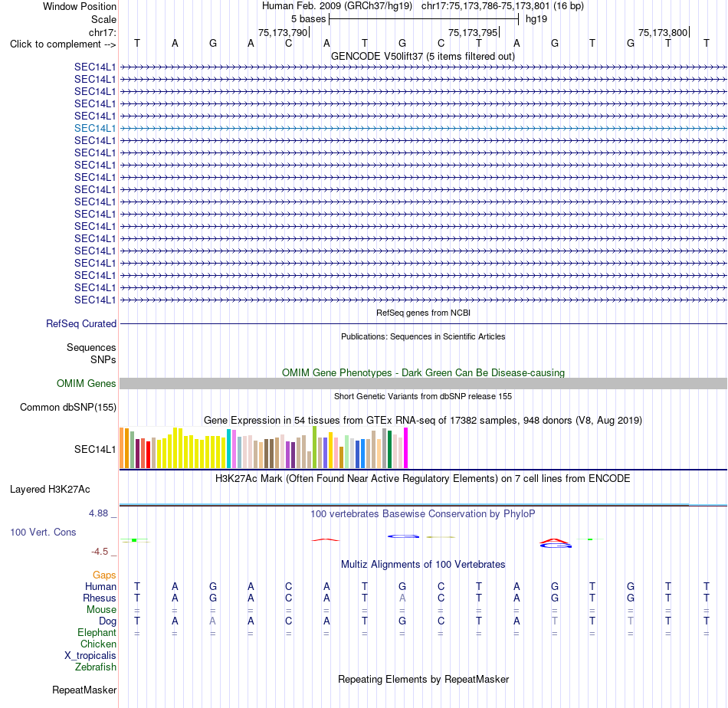Click the Scale label
Image resolution: width=728 pixels, height=708 pixels.
point(103,19)
